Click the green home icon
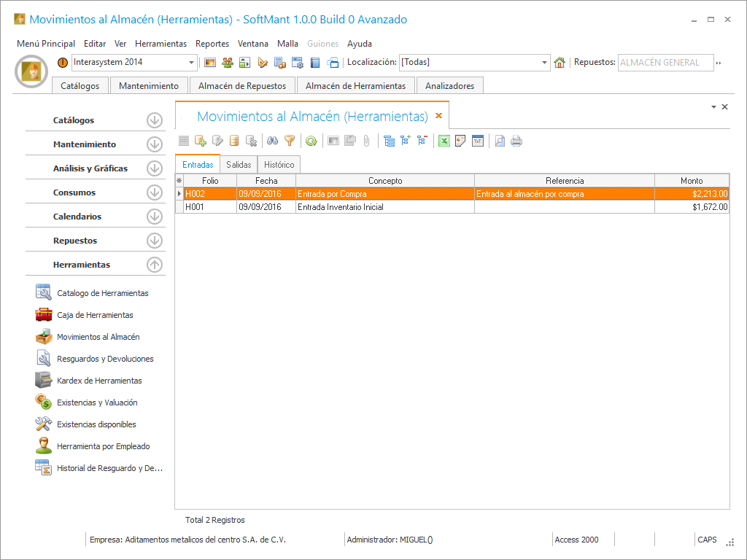747x560 pixels. point(560,63)
